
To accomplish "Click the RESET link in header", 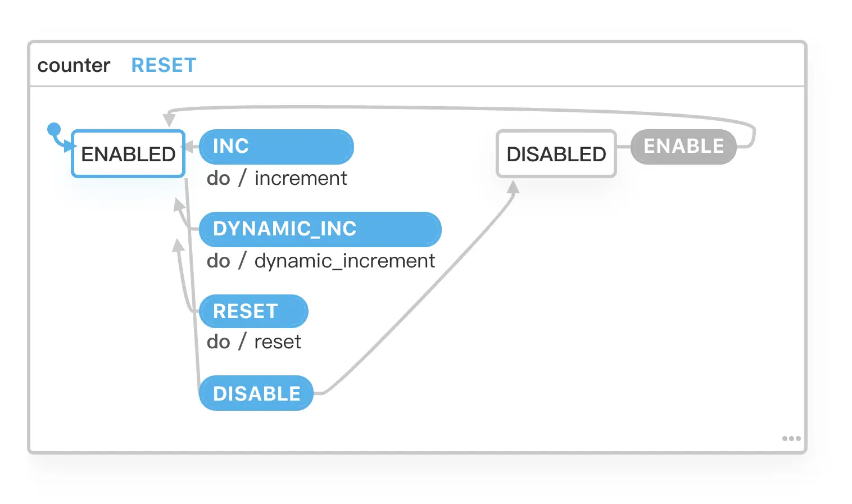I will 164,65.
